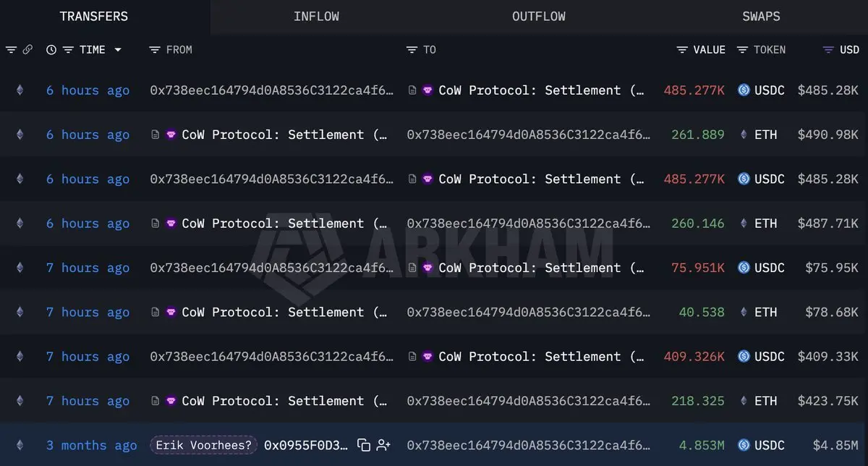Switch to the SWAPS tab
868x466 pixels.
click(761, 16)
